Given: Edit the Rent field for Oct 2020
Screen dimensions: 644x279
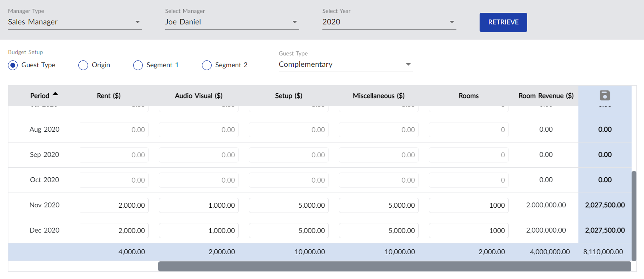Looking at the screenshot, I should click(x=114, y=180).
